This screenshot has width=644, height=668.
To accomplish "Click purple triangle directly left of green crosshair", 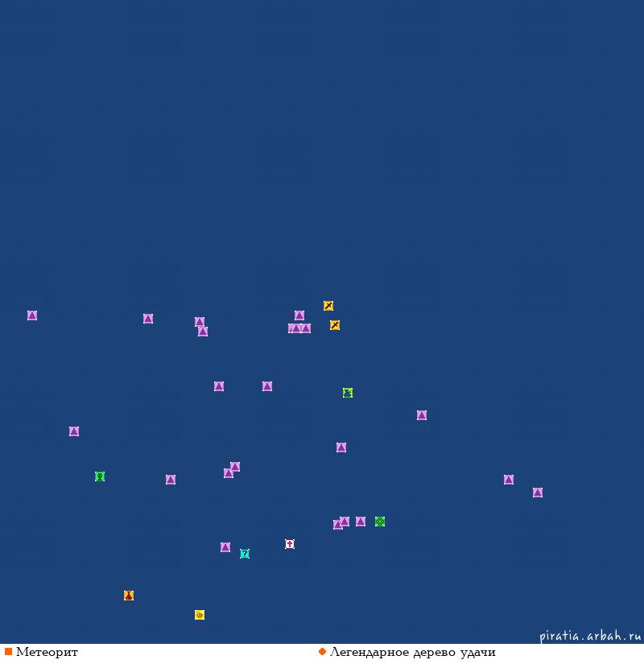I will click(361, 522).
